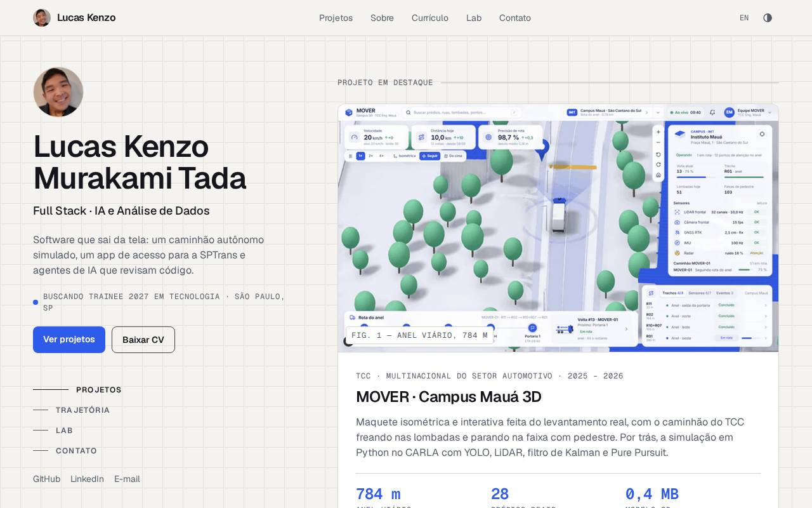Click the hamburger icon beside 1x speed

coord(350,156)
